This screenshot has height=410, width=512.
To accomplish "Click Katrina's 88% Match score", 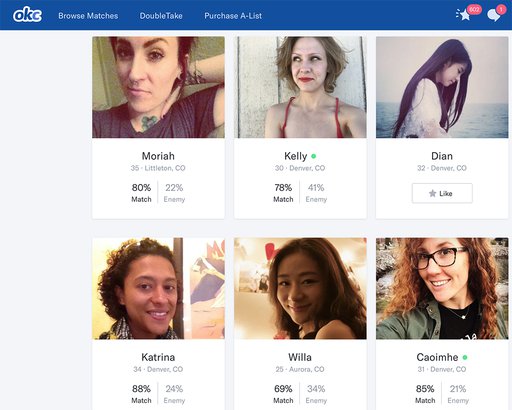I will 141,394.
